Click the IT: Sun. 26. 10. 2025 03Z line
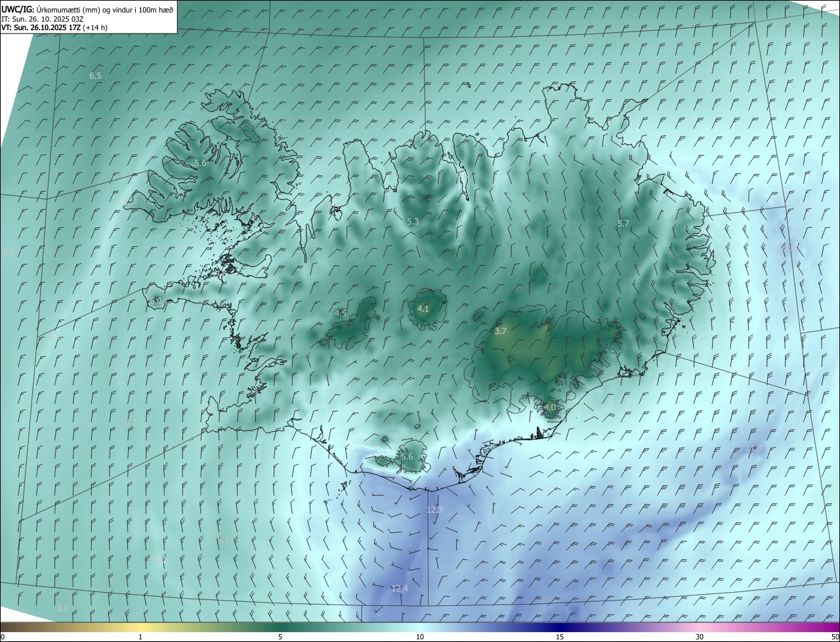The width and height of the screenshot is (840, 642). click(43, 19)
